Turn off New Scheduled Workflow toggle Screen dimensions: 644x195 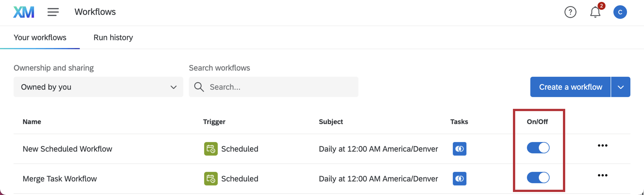[x=538, y=148]
